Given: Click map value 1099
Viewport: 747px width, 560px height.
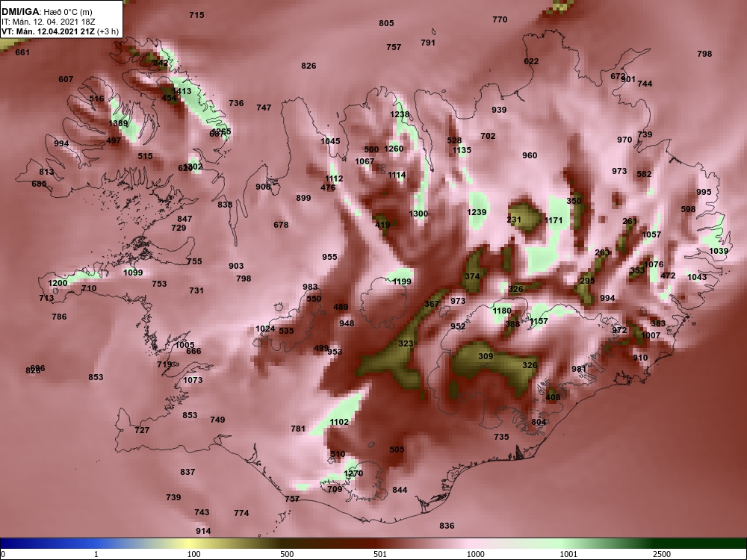Looking at the screenshot, I should point(133,273).
